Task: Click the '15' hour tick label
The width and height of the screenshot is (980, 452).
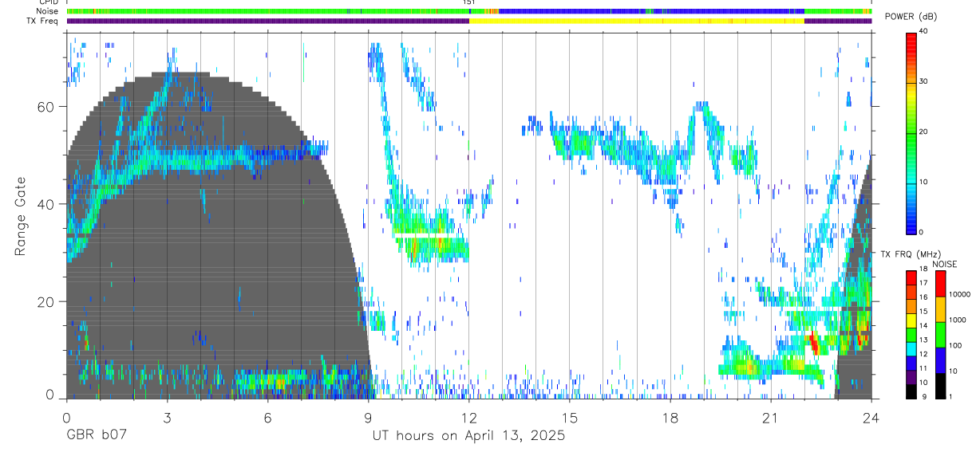Action: tap(570, 418)
